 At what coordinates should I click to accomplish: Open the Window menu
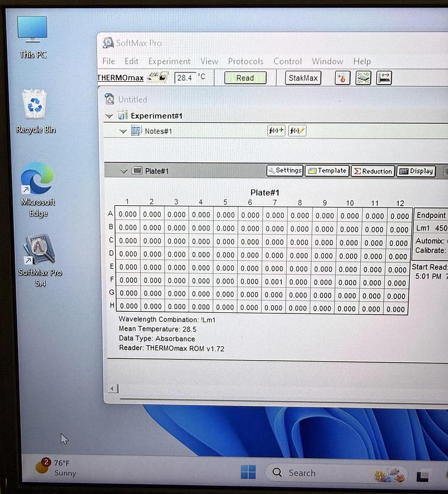pyautogui.click(x=327, y=61)
